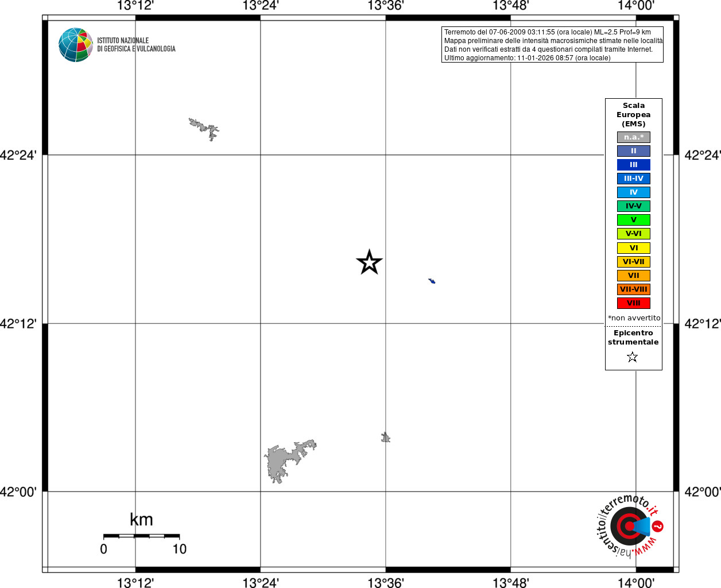Click the bottom 13°24' longitude label

point(261,583)
